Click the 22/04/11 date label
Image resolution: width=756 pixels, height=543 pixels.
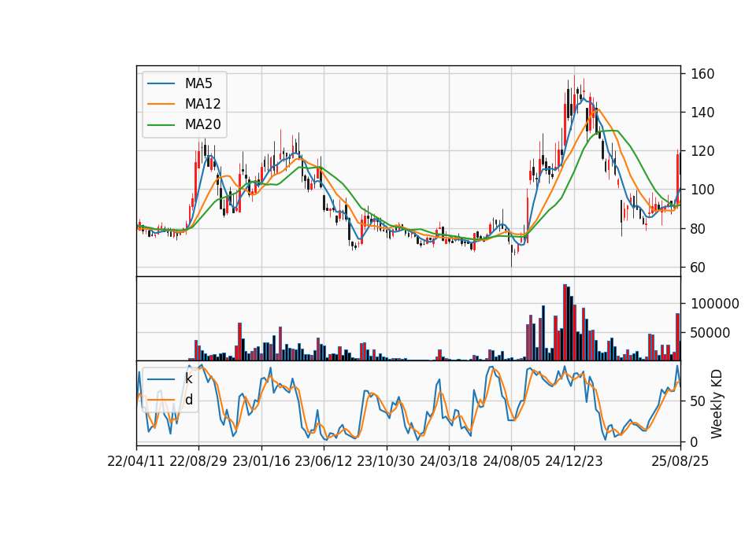136,461
